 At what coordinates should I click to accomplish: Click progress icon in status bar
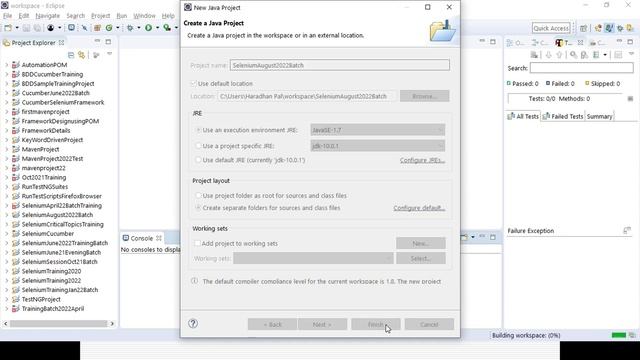(x=632, y=335)
